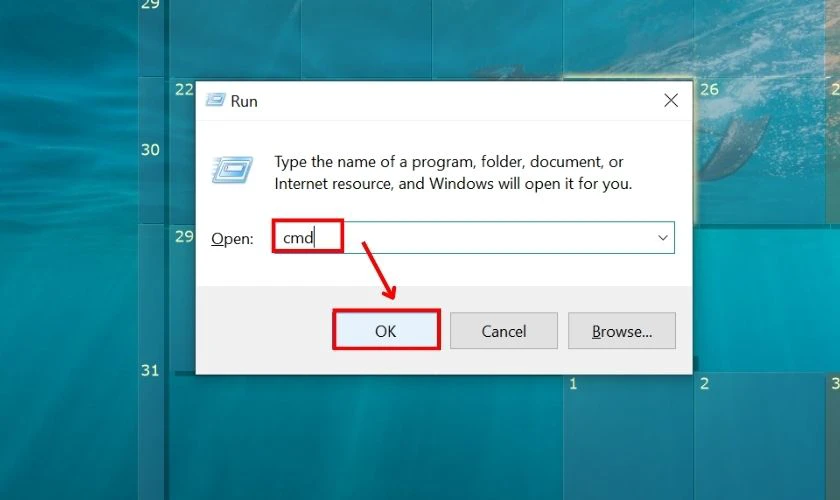Click the large Run program icon
The height and width of the screenshot is (500, 840).
click(x=232, y=170)
